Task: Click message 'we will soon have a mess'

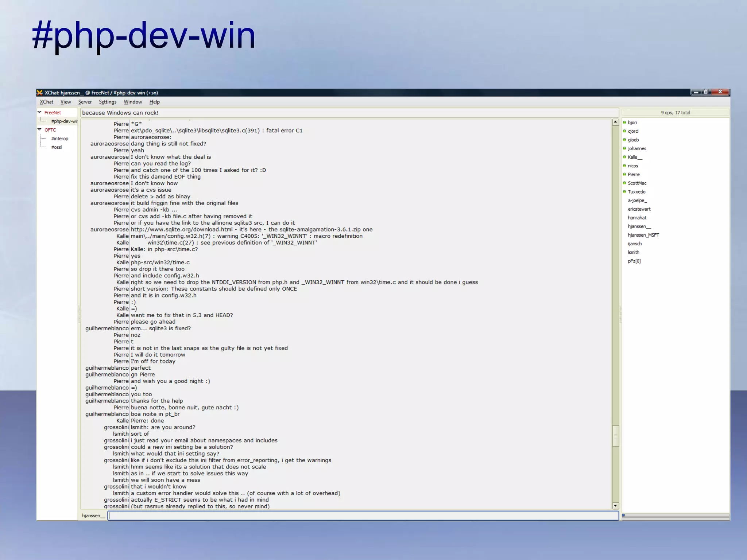Action: tap(166, 480)
